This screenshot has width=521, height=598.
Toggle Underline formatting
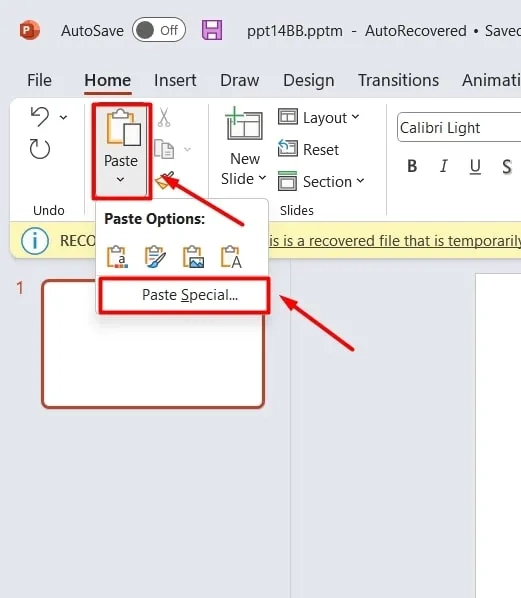coord(475,166)
